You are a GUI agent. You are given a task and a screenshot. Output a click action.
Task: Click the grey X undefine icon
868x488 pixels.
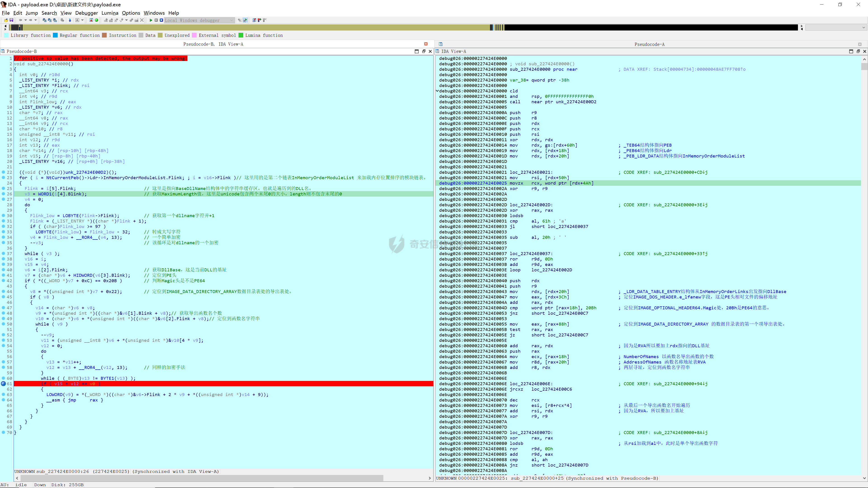[142, 20]
